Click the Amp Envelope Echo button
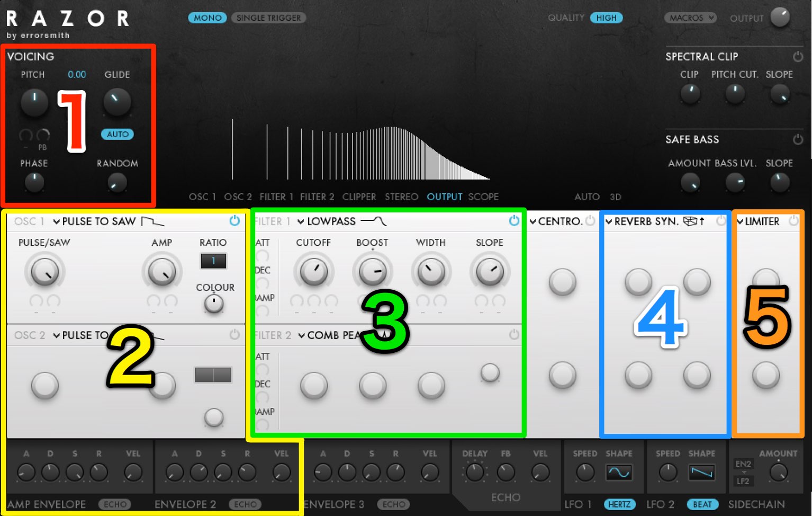Screen dimensions: 812x516 pyautogui.click(x=115, y=504)
